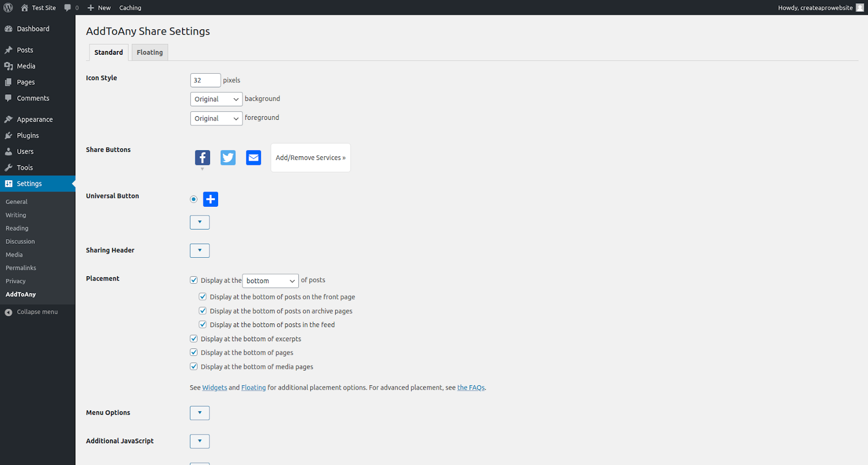Open the Caching admin bar menu

(130, 8)
